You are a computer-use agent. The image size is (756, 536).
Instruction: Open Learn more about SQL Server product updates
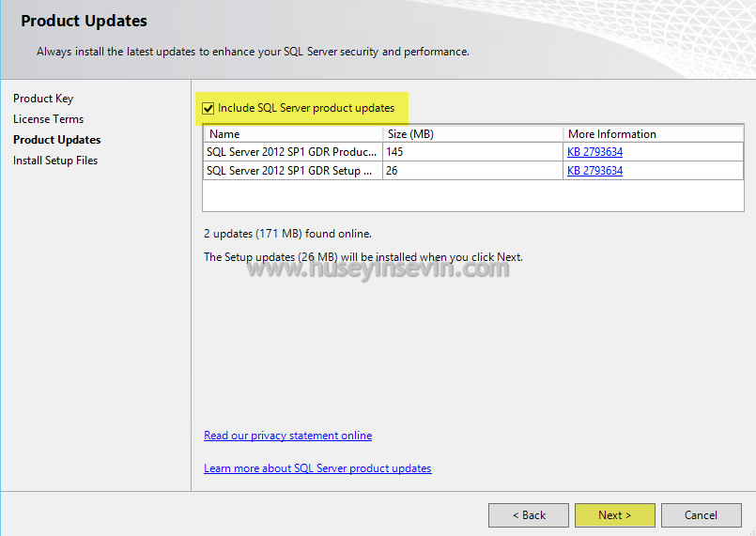pos(317,468)
